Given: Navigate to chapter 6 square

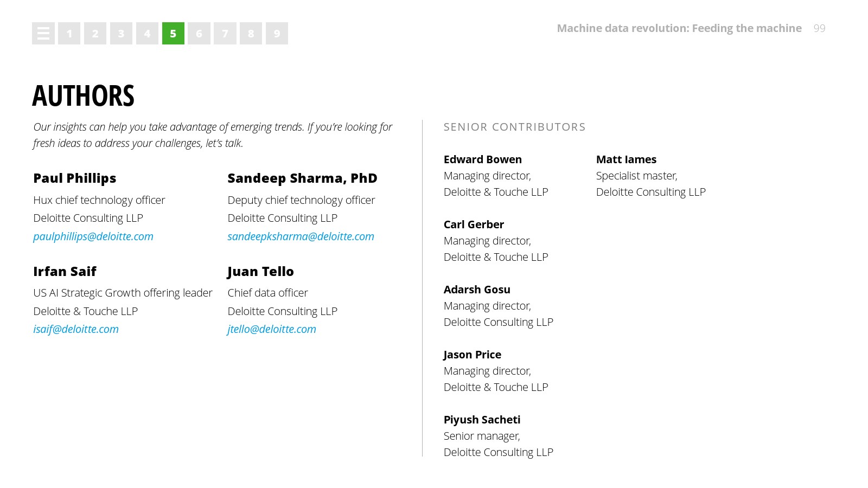Looking at the screenshot, I should (x=199, y=34).
